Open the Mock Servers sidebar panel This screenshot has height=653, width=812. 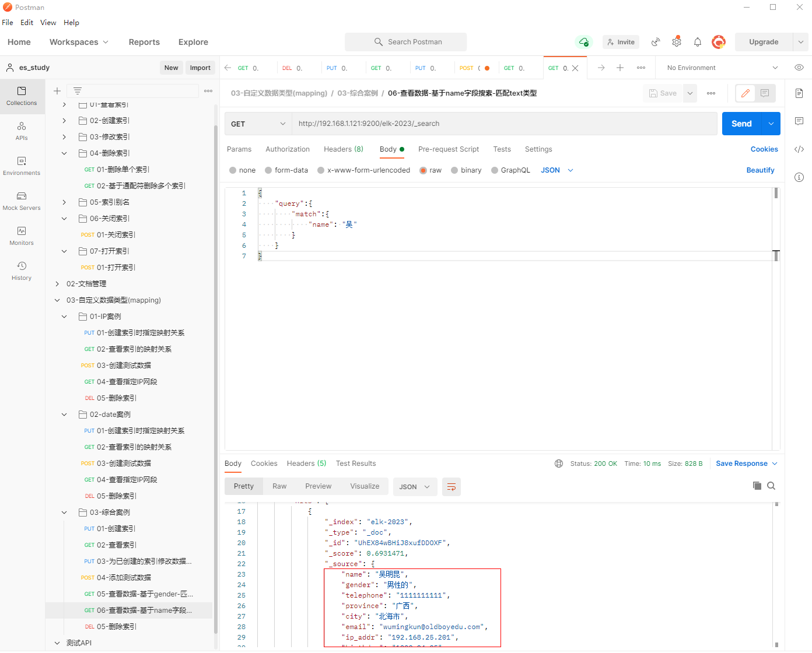[22, 201]
